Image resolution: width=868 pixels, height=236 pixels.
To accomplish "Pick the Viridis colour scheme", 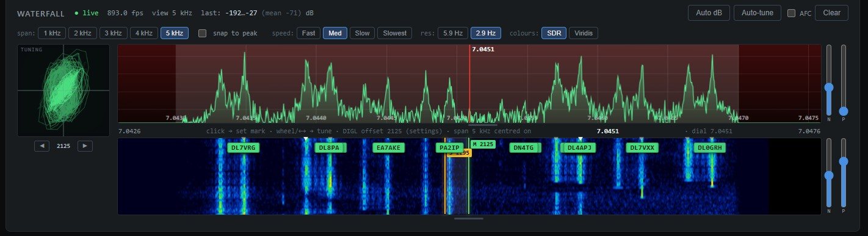I will (584, 33).
